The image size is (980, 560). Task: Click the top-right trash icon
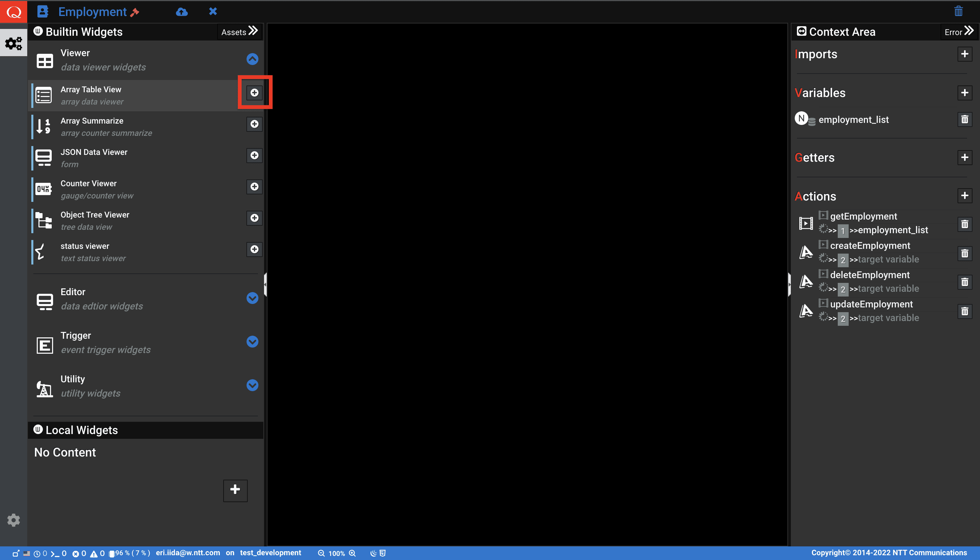tap(959, 11)
